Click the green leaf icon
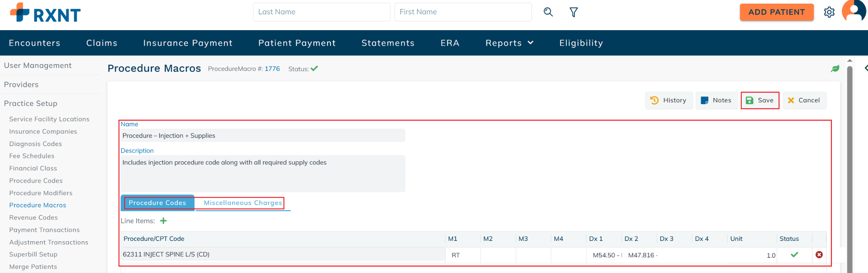 tap(835, 69)
